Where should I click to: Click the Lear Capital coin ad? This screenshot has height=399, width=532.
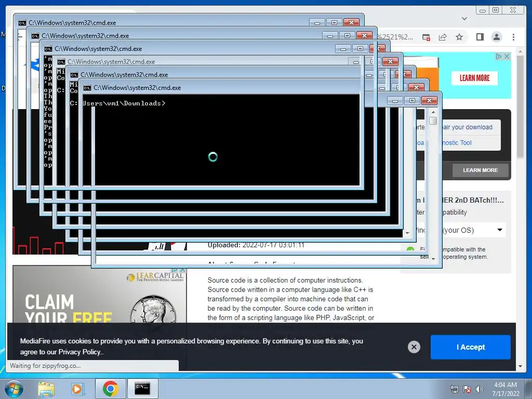(100, 295)
